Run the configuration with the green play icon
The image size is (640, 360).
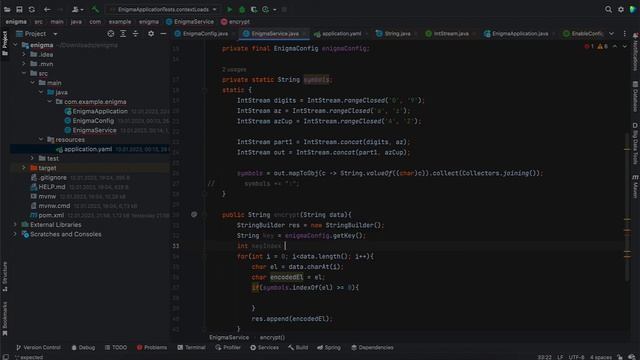(x=230, y=9)
